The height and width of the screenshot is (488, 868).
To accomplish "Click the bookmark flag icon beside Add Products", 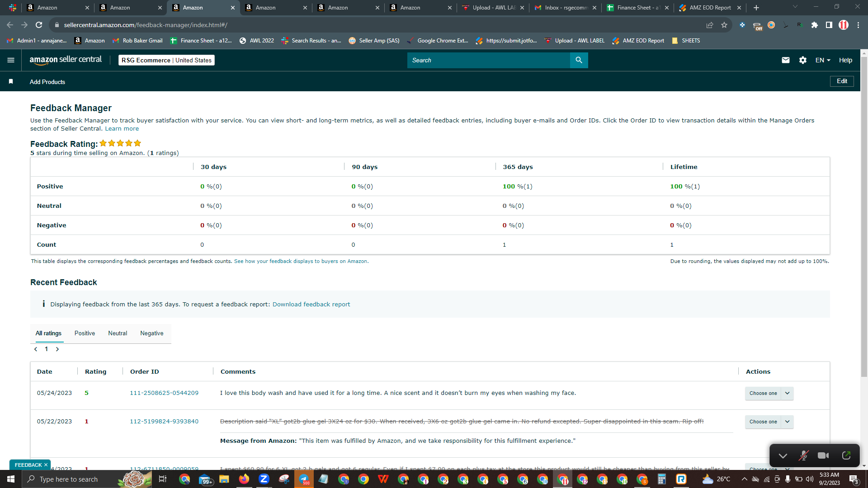I will click(11, 81).
